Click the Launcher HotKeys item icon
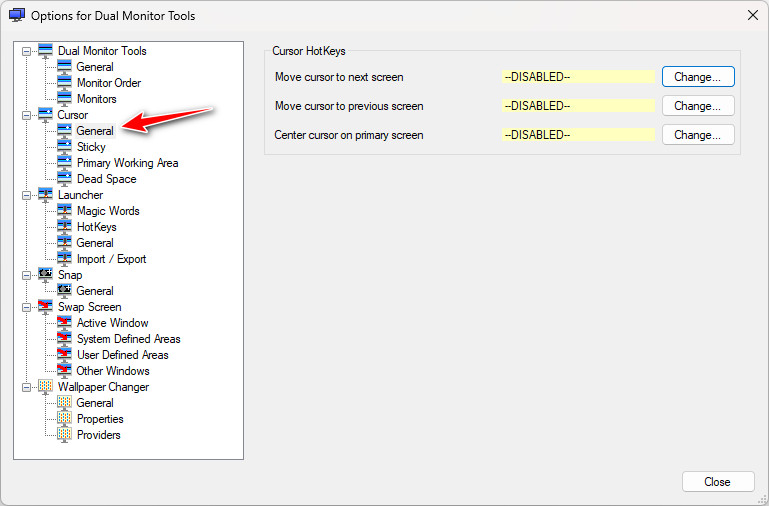The height and width of the screenshot is (506, 769). coord(64,227)
